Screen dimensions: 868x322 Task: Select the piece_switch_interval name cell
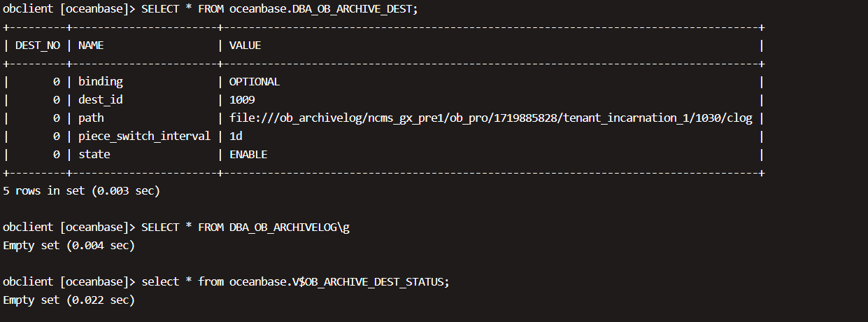(x=144, y=136)
